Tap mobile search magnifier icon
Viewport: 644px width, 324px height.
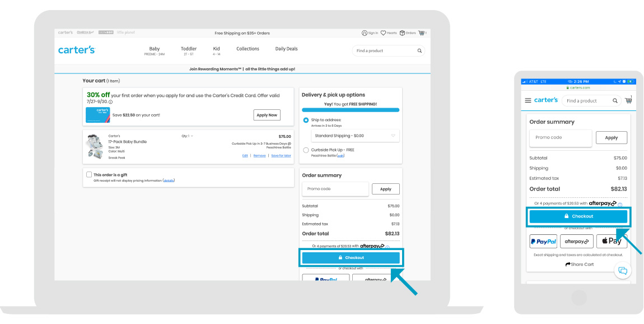tap(615, 101)
